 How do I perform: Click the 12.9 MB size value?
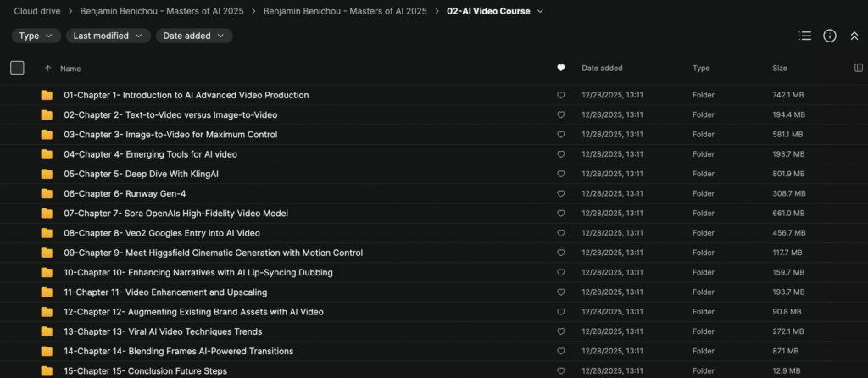point(786,371)
